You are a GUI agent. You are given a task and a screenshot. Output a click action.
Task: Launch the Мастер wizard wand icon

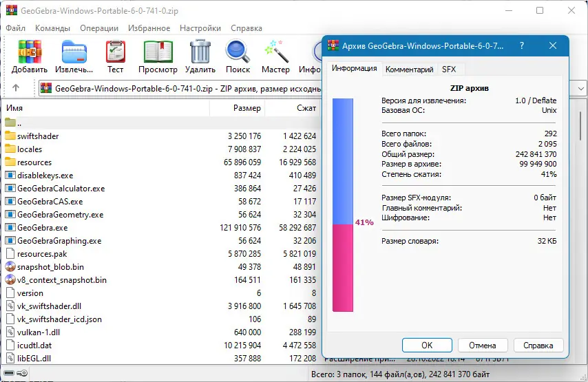[x=275, y=52]
